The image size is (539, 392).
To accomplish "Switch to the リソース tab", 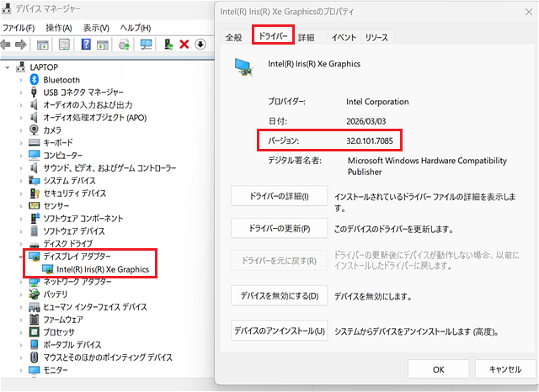I will tap(376, 37).
